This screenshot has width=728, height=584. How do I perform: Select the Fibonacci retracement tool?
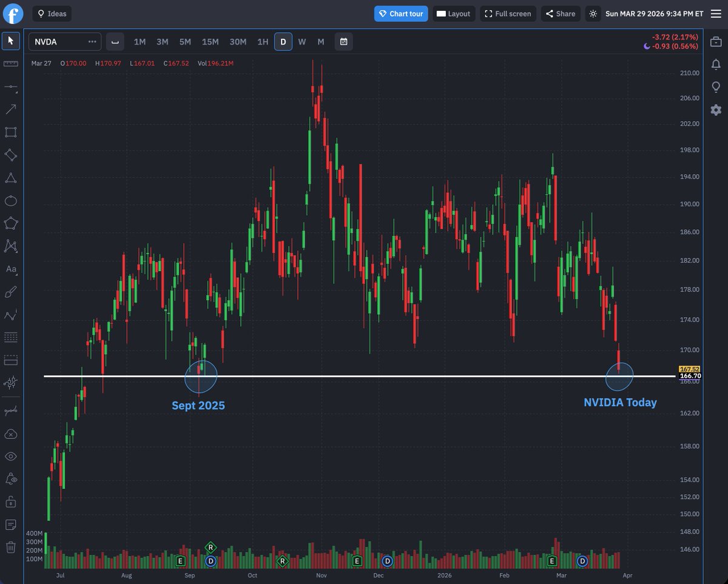(10, 337)
